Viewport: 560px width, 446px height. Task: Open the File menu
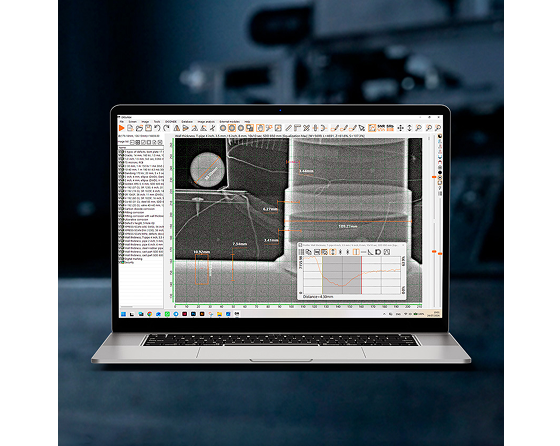[x=122, y=122]
